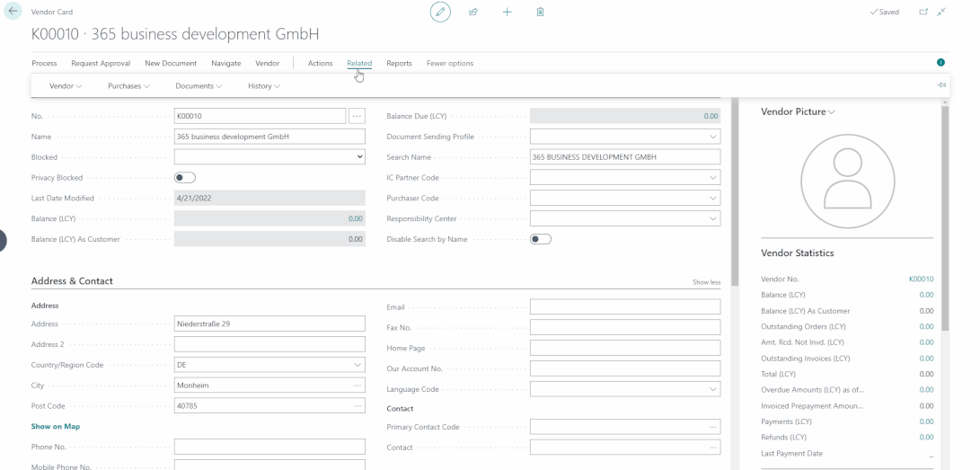Open Contact field lookup ellipsis

712,448
